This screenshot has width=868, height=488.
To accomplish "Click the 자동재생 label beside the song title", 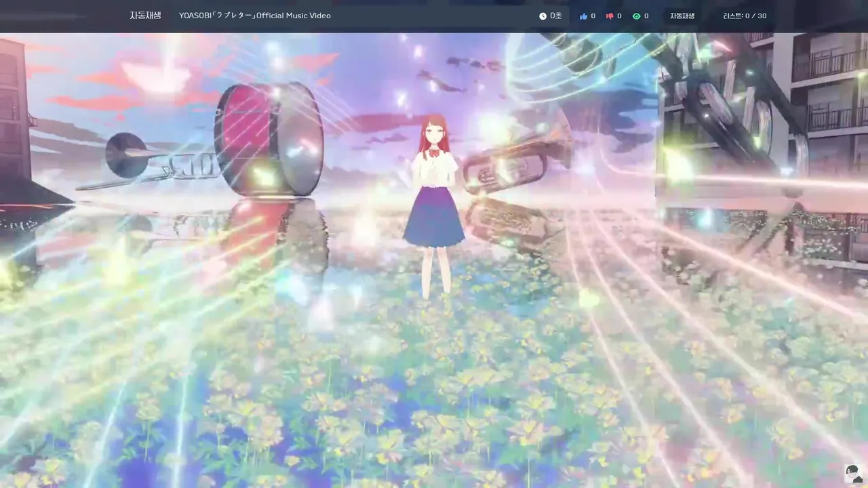I will pyautogui.click(x=145, y=16).
